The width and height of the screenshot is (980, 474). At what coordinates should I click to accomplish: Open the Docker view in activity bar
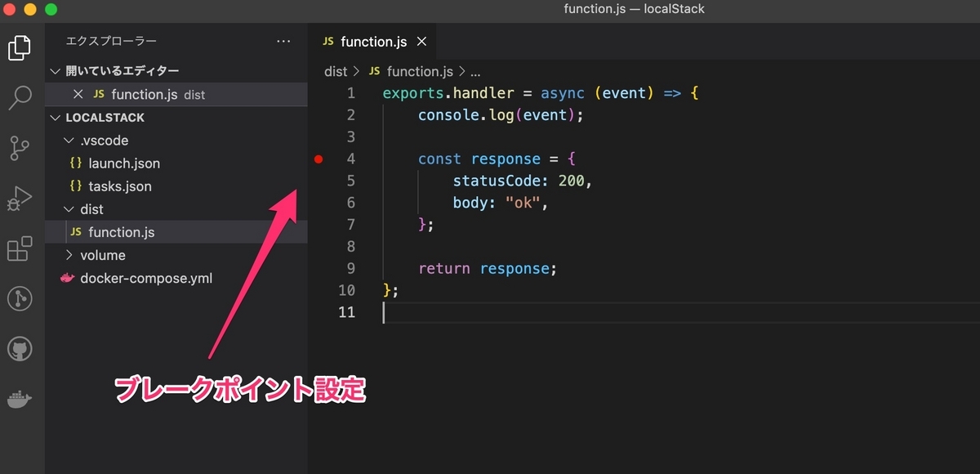[x=20, y=400]
